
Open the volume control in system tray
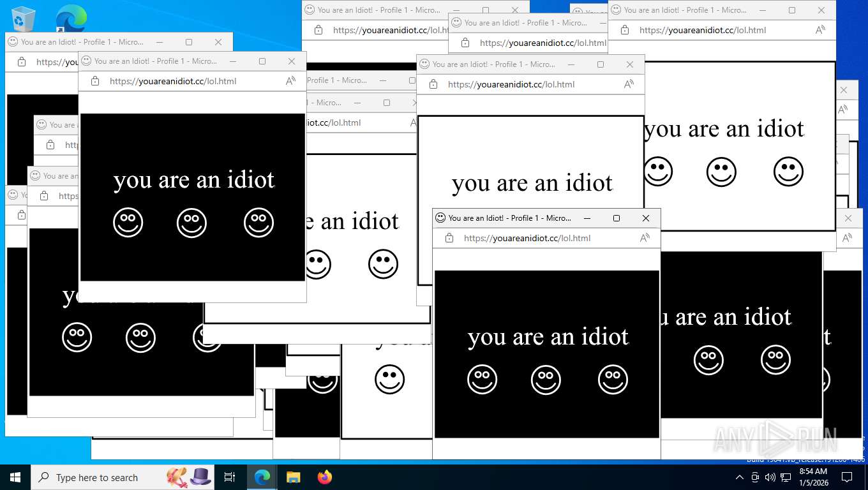click(770, 477)
